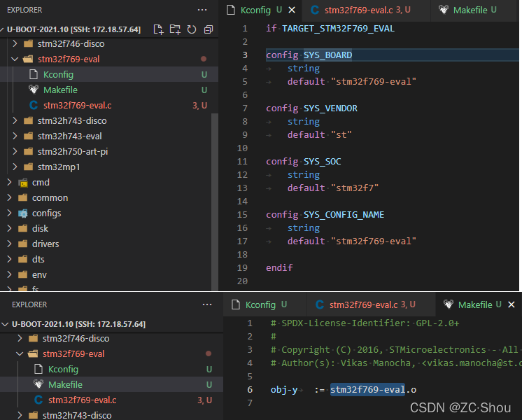Click SYS_VENDOR on line 7 of Kconfig
Image resolution: width=522 pixels, height=420 pixels.
point(330,108)
